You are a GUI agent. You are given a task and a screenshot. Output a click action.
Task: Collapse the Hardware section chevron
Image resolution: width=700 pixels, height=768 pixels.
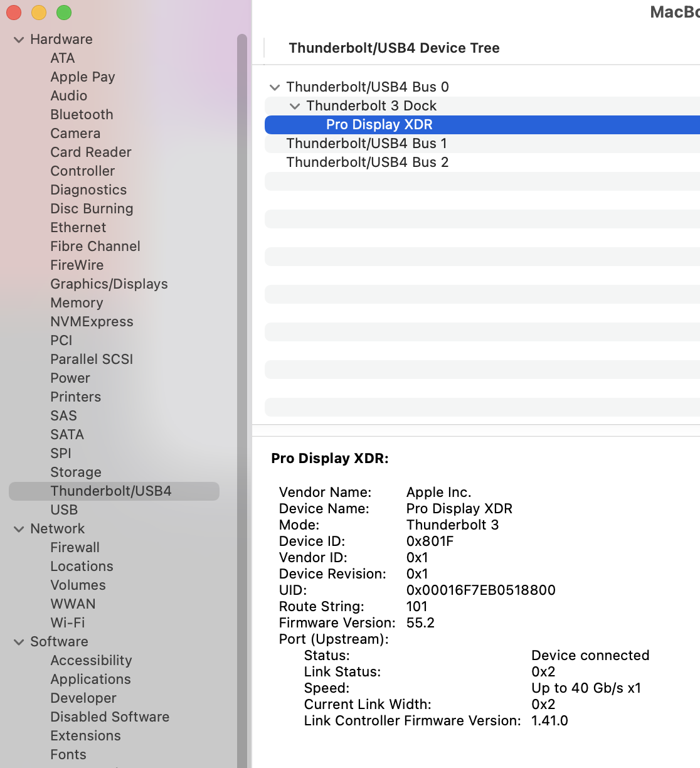(19, 40)
